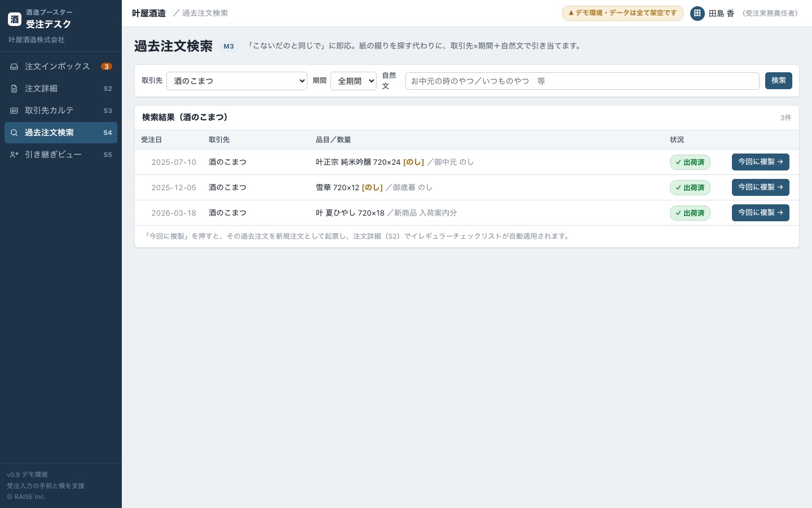Click user name 田島 香
The image size is (812, 508).
pyautogui.click(x=721, y=14)
